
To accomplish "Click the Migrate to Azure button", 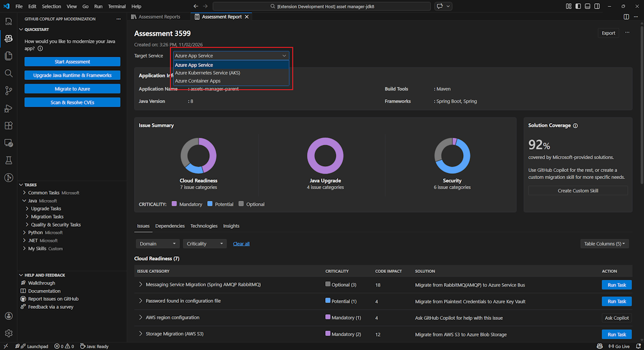I will [x=72, y=89].
